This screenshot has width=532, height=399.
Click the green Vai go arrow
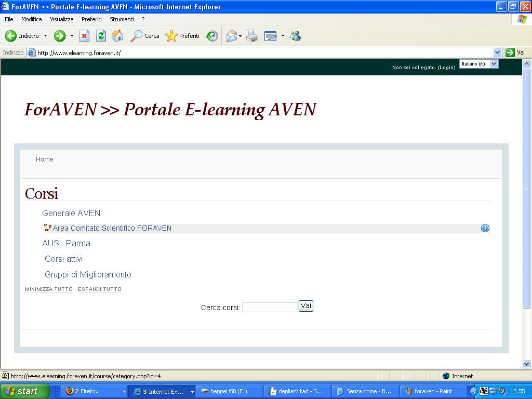(x=510, y=52)
